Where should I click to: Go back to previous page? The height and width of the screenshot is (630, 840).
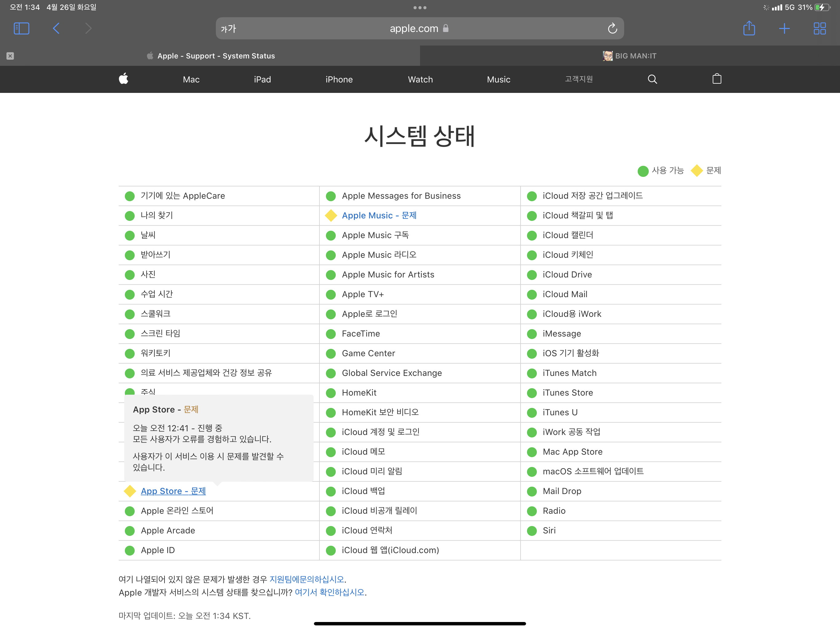tap(56, 29)
